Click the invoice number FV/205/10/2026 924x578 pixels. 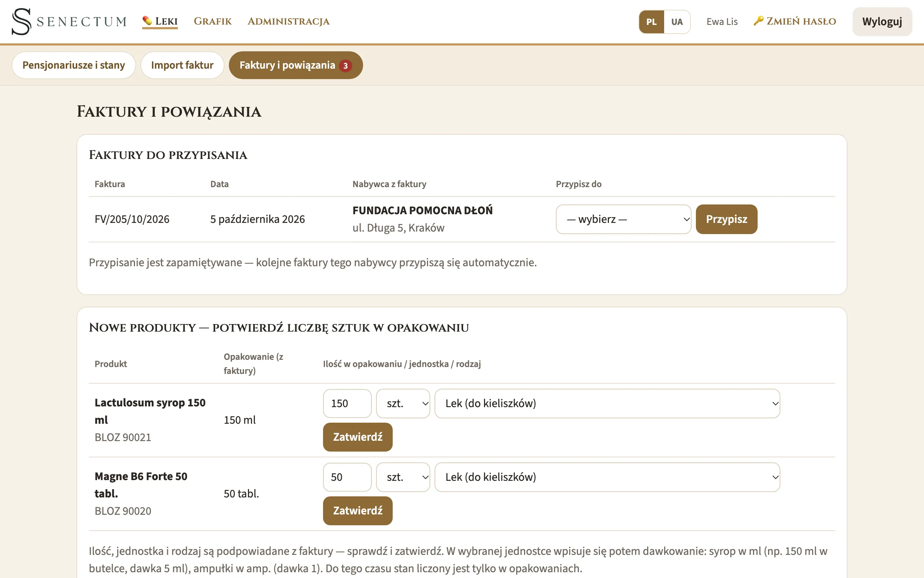coord(132,219)
